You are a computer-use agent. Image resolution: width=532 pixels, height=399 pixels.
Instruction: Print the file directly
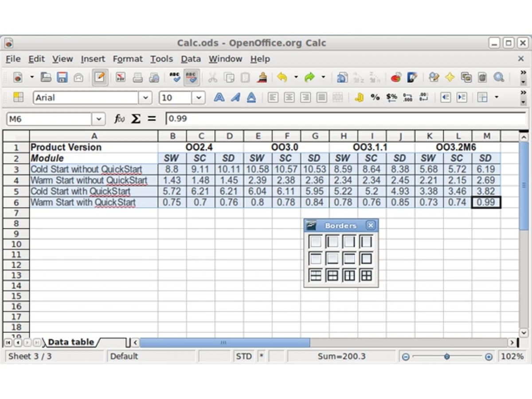pos(137,78)
